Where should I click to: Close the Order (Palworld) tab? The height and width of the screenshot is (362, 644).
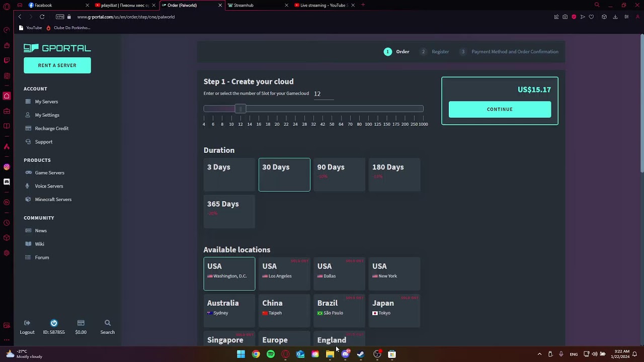point(220,5)
